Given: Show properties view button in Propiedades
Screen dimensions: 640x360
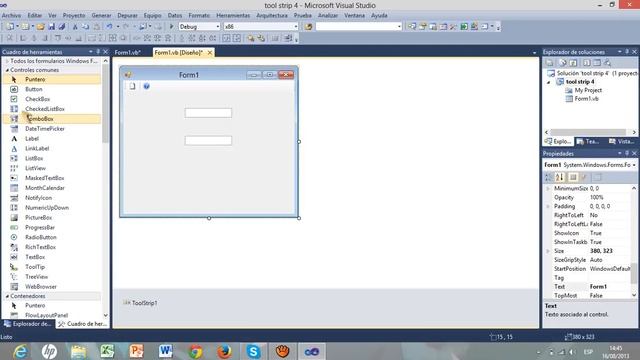Looking at the screenshot, I should [x=573, y=177].
